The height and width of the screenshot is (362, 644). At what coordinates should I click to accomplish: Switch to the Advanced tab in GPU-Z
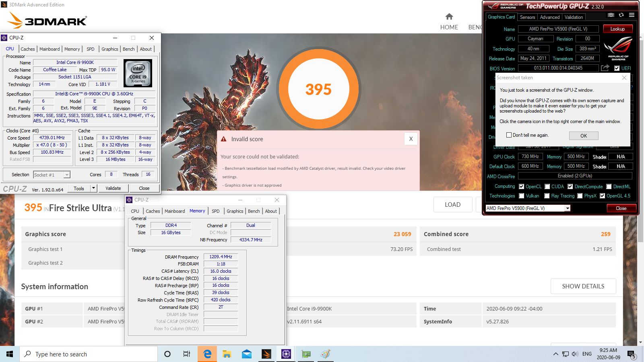pos(550,17)
